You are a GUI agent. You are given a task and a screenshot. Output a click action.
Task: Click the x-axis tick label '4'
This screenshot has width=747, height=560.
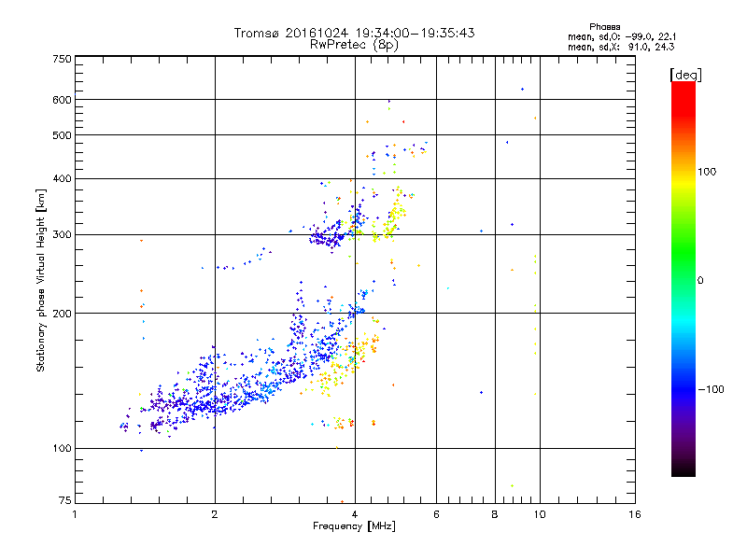point(355,514)
